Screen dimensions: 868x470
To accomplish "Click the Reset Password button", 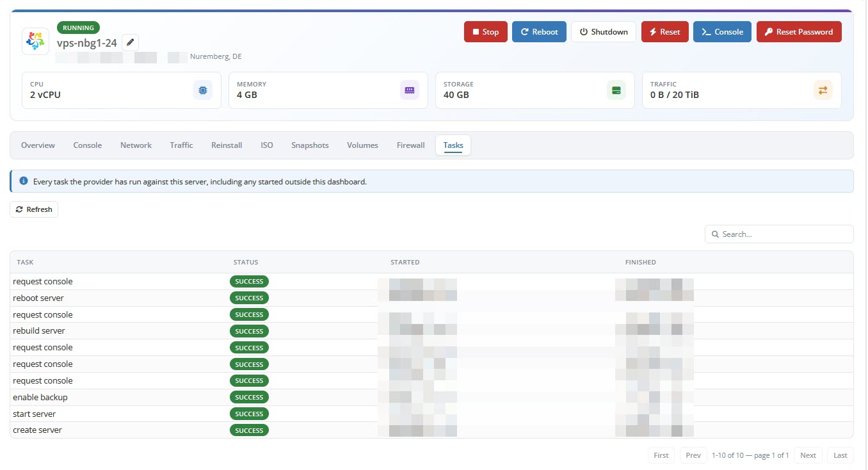I will click(x=799, y=32).
